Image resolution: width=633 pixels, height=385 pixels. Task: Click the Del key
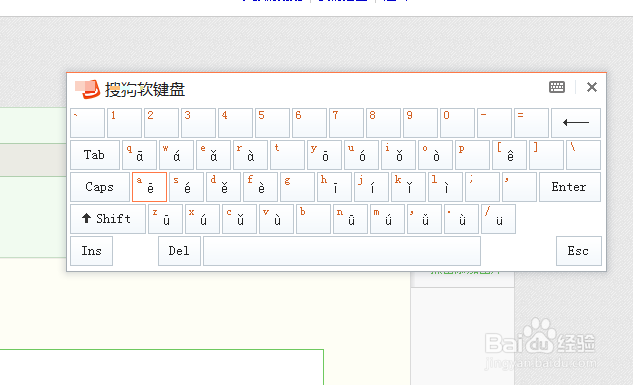click(x=179, y=251)
